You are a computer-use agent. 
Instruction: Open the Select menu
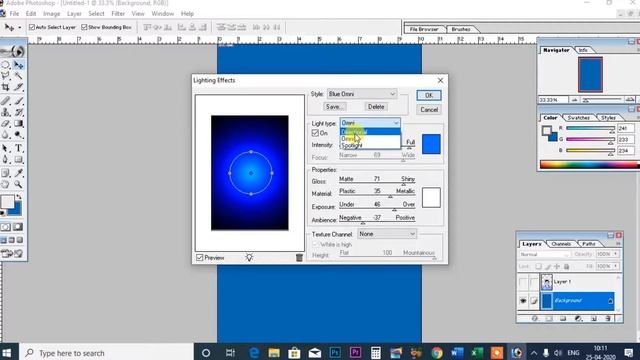96,13
